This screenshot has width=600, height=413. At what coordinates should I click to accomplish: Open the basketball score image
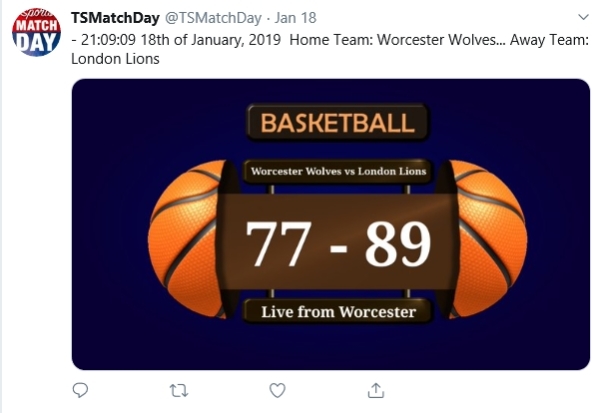point(331,224)
